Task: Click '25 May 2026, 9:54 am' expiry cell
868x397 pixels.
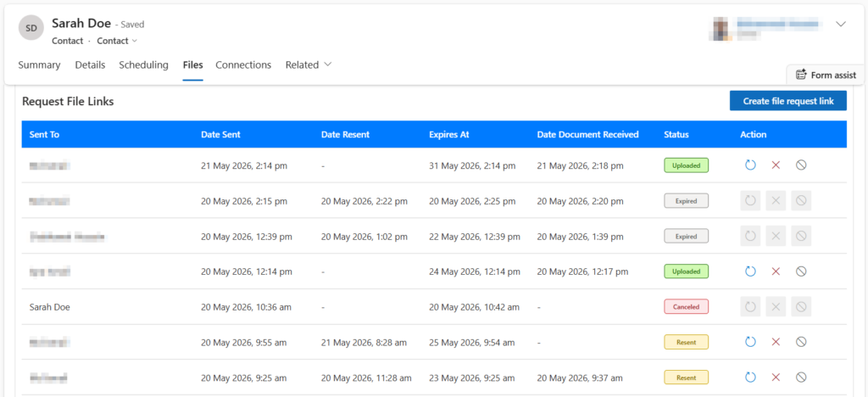Action: tap(471, 343)
